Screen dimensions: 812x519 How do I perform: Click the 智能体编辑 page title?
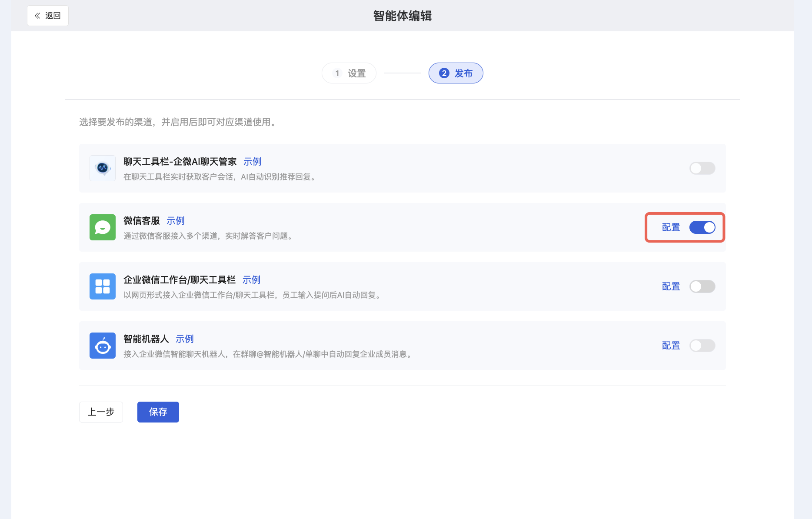(x=403, y=16)
